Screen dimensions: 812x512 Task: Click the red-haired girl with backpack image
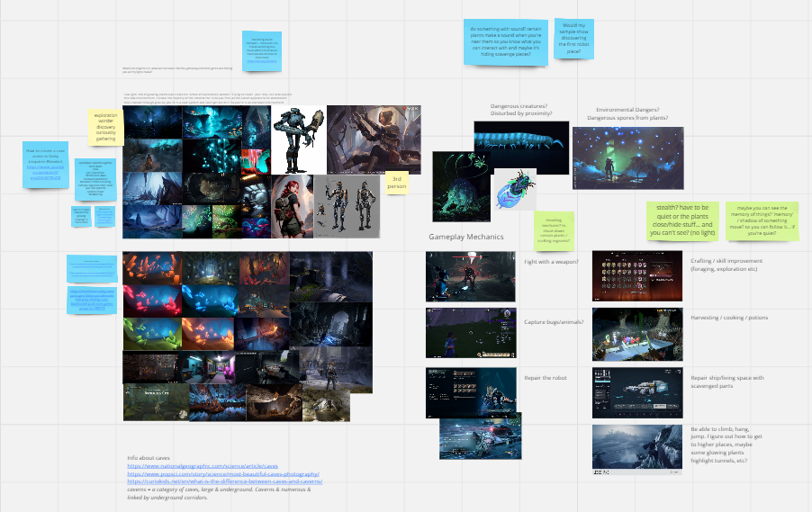pos(292,206)
